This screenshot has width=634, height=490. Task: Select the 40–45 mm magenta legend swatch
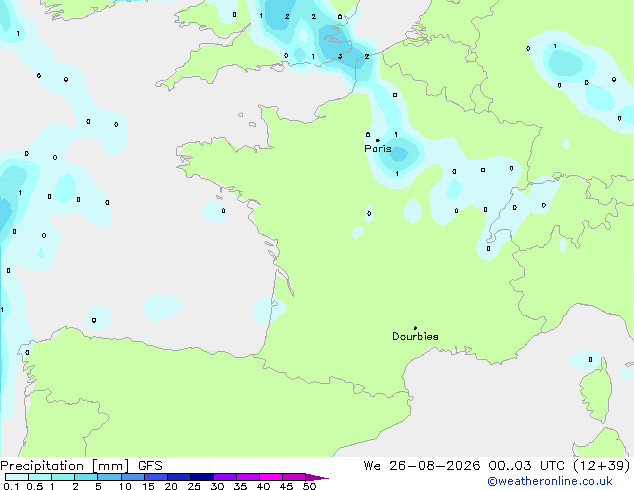[271, 477]
